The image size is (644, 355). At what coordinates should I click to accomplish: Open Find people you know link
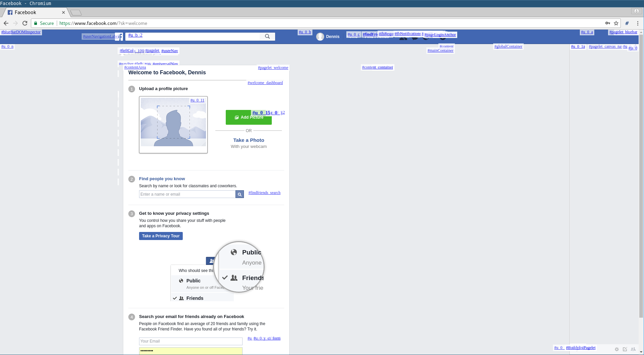pyautogui.click(x=162, y=179)
